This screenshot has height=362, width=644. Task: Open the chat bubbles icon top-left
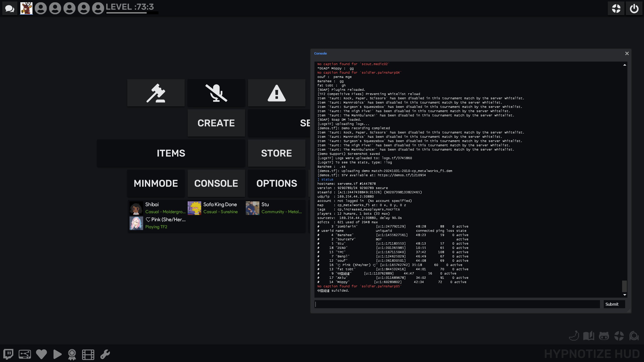click(x=10, y=9)
